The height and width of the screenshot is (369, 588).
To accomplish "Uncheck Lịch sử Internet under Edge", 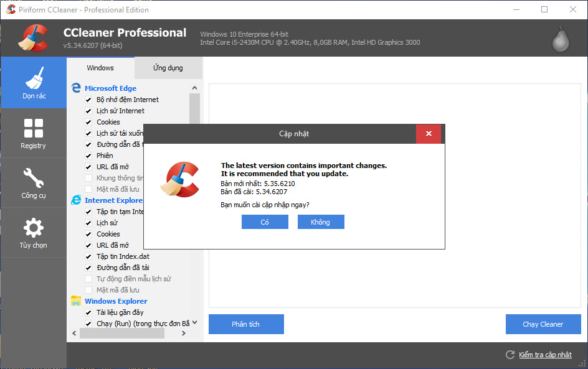I will (x=88, y=111).
